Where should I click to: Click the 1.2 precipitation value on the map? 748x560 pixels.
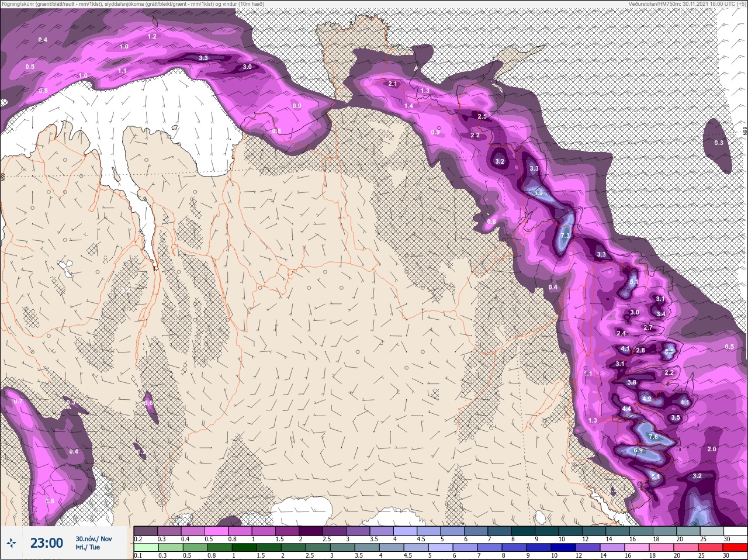152,36
